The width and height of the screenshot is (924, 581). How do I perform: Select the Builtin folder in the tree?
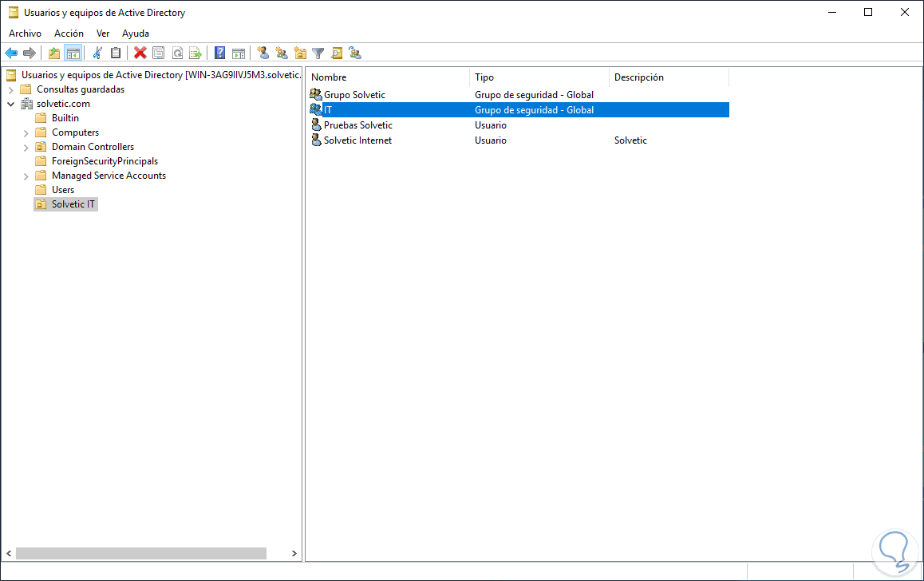coord(65,118)
